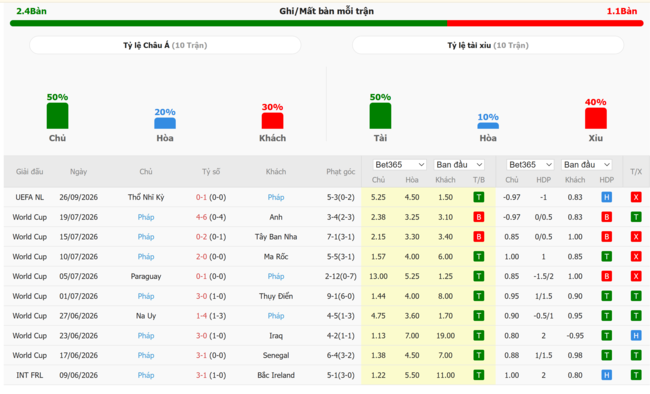Image resolution: width=650 pixels, height=394 pixels.
Task: Click the green goals-scored portion of the progress bar
Action: [x=228, y=23]
